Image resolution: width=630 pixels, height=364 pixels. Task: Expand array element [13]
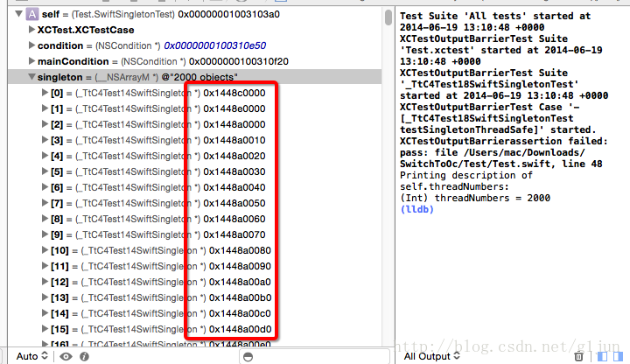click(x=45, y=297)
